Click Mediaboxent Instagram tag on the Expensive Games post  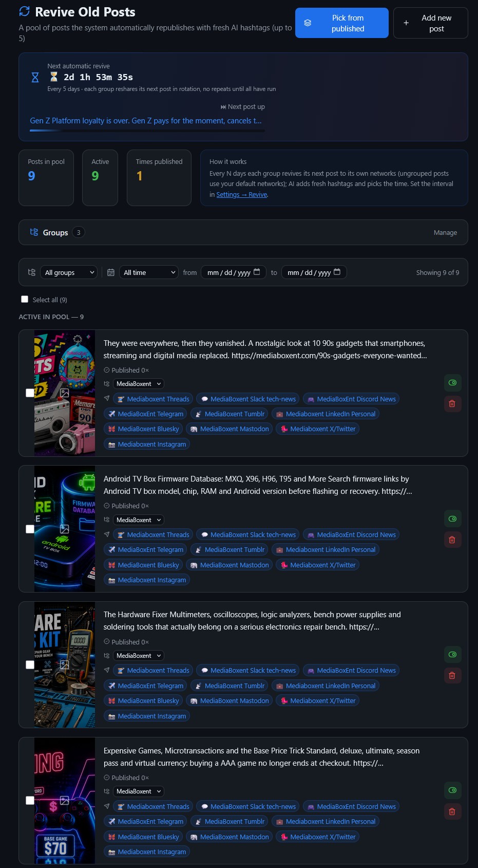coord(147,852)
